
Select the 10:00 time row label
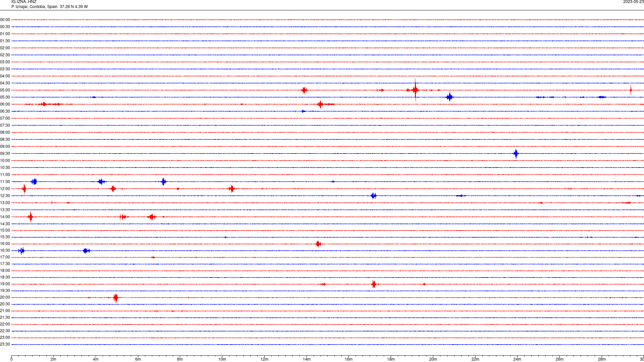(5, 161)
